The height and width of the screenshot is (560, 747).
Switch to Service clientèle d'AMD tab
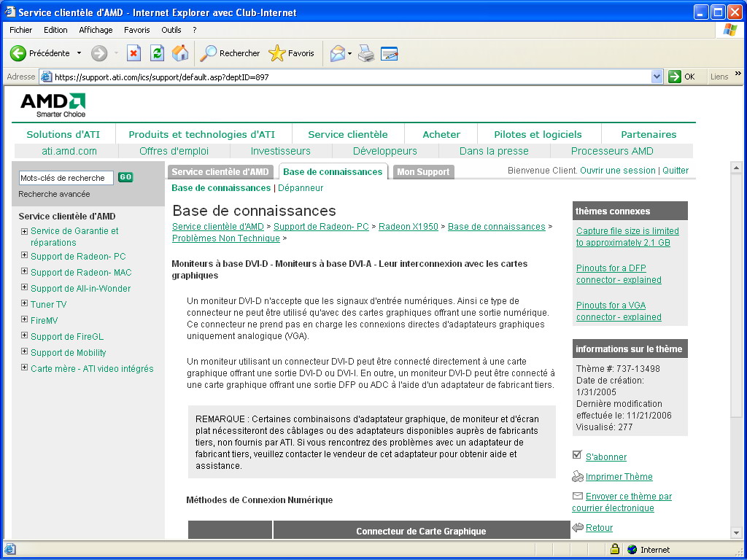[x=220, y=172]
